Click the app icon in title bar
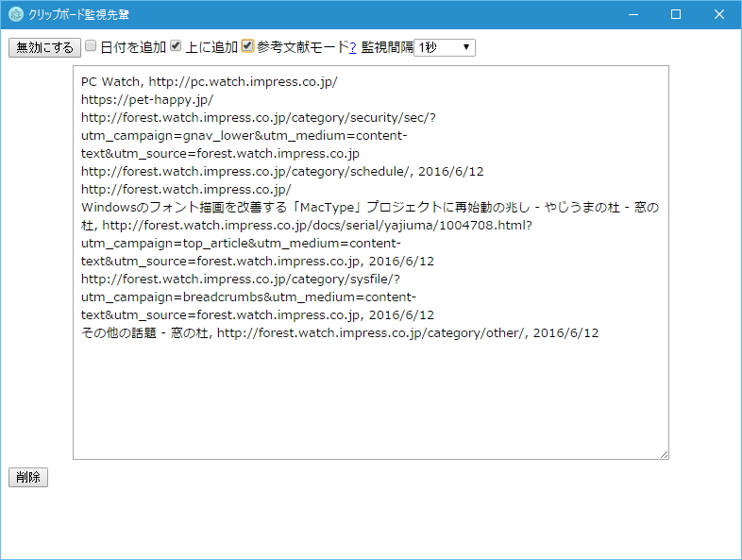The height and width of the screenshot is (560, 742). point(16,14)
